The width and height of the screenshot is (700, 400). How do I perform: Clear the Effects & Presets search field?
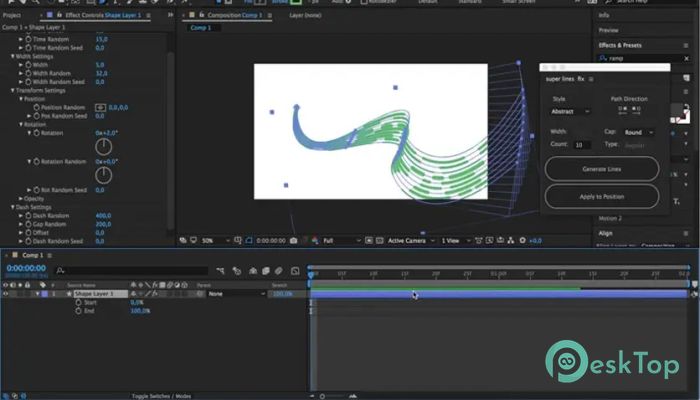[x=686, y=58]
